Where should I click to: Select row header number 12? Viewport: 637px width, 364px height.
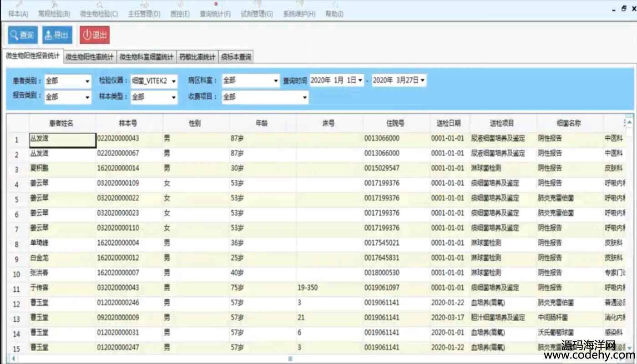pos(18,304)
